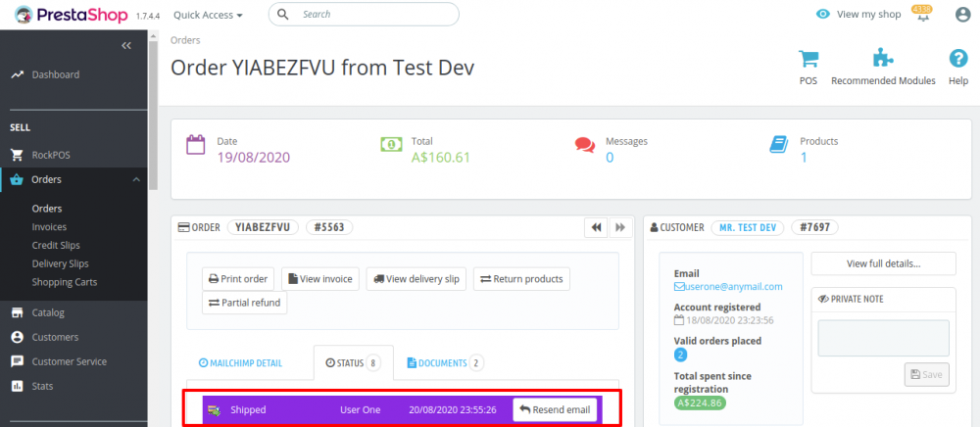Open the notifications bell icon
This screenshot has width=980, height=427.
click(x=921, y=15)
